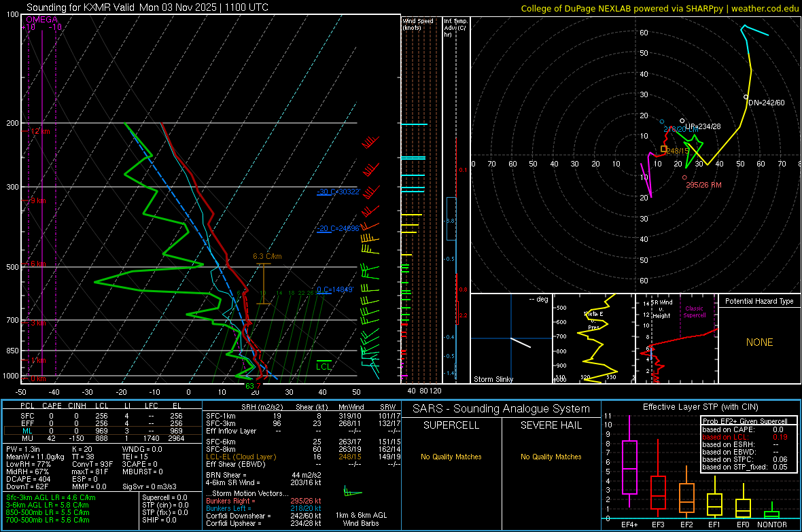
Task: Click the Prob EF2+ Given Supercell heading
Action: click(x=745, y=421)
